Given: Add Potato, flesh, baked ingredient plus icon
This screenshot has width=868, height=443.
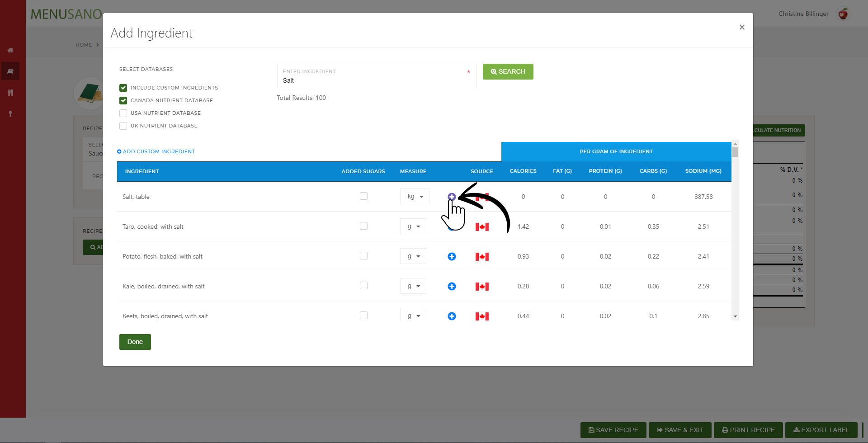Looking at the screenshot, I should (x=452, y=256).
